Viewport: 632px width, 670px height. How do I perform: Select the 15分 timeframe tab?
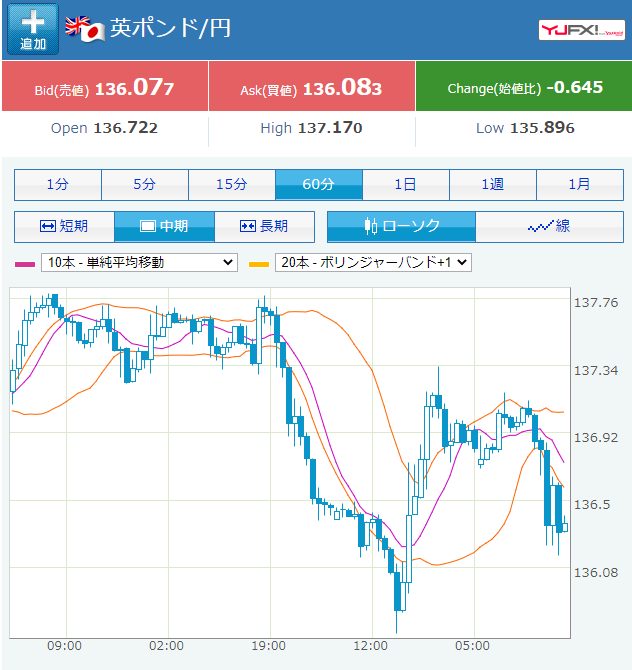point(232,184)
